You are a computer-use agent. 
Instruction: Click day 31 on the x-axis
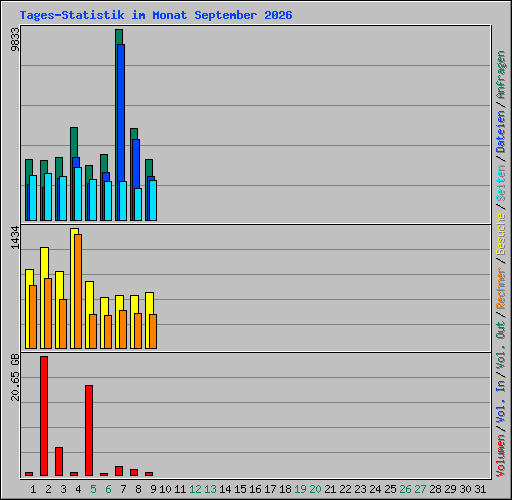pos(480,489)
